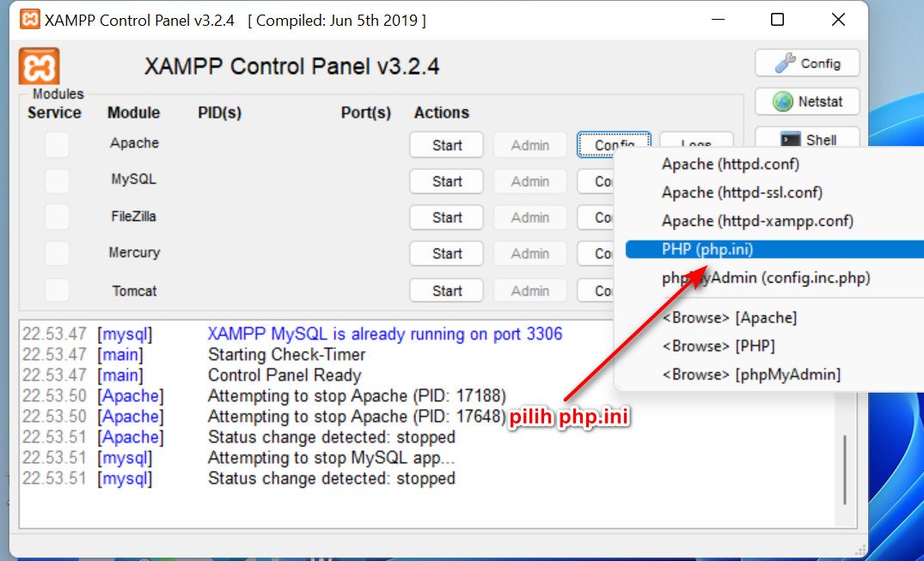Open phpMyAdmin (config.inc.php) menu entry
Screen dimensions: 924x561
click(766, 277)
